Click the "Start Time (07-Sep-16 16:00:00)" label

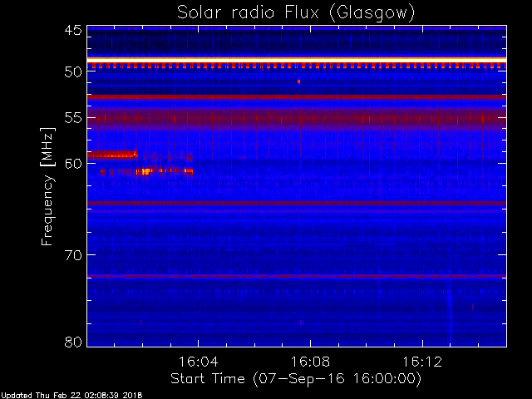(x=296, y=379)
